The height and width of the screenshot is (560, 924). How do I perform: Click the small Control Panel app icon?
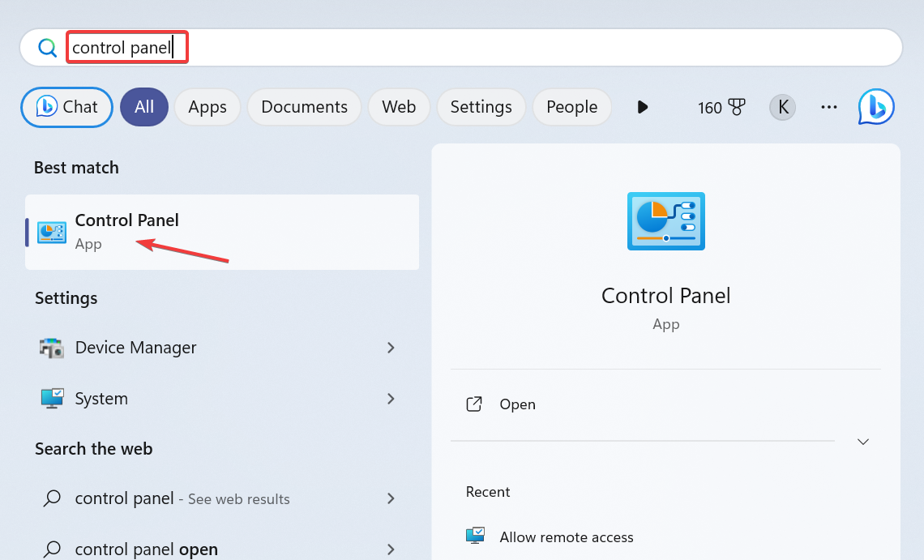(x=52, y=233)
